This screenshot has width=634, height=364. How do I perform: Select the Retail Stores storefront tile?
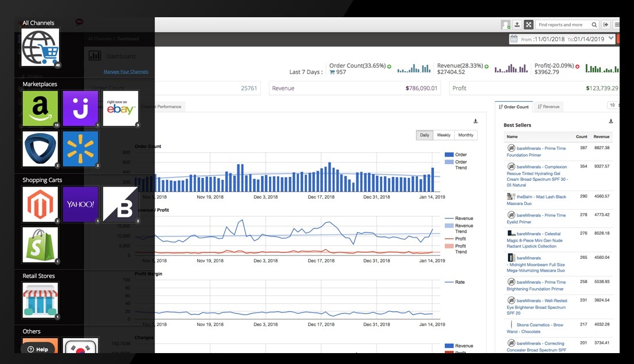40,300
